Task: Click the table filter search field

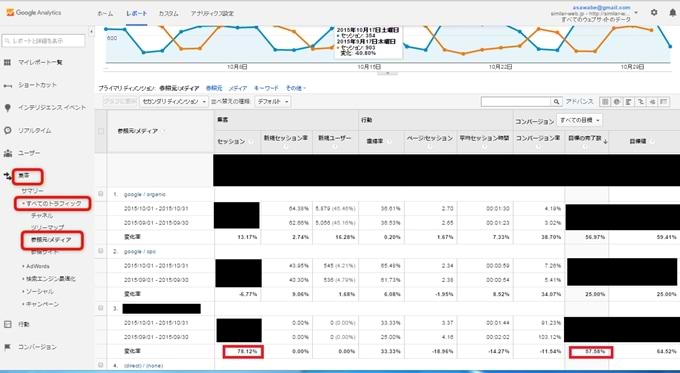Action: point(516,101)
